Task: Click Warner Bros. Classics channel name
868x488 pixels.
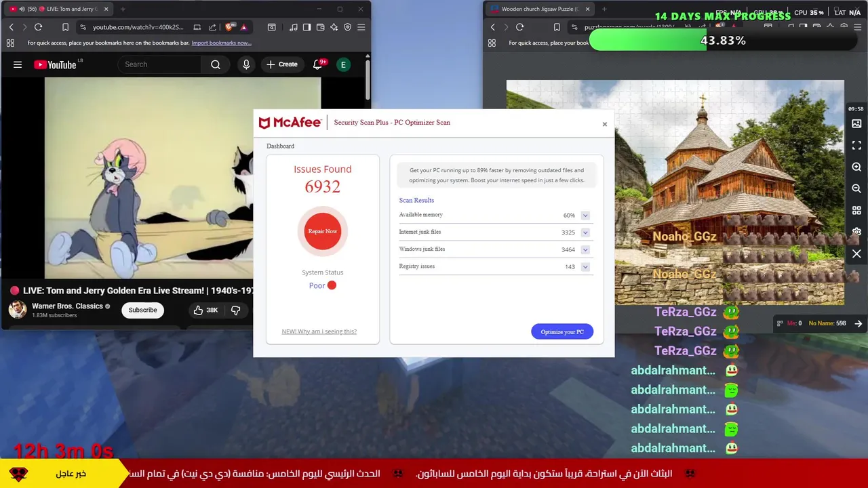Action: click(x=67, y=306)
